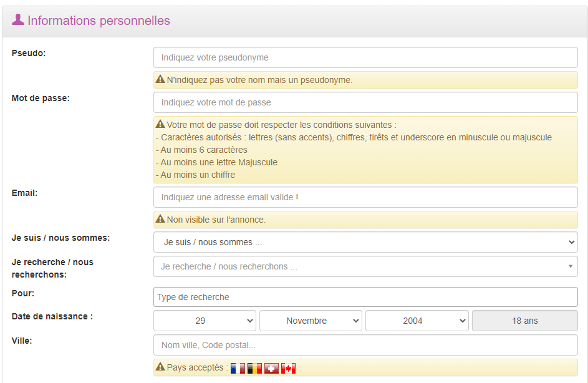Click the Au moins 6 caractères line
The height and width of the screenshot is (383, 588).
tap(201, 150)
